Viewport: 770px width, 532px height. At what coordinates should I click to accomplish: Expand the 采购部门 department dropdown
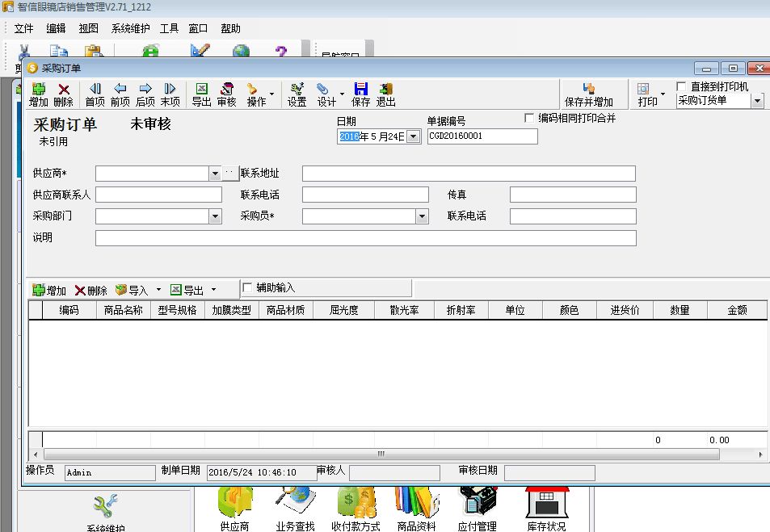215,216
